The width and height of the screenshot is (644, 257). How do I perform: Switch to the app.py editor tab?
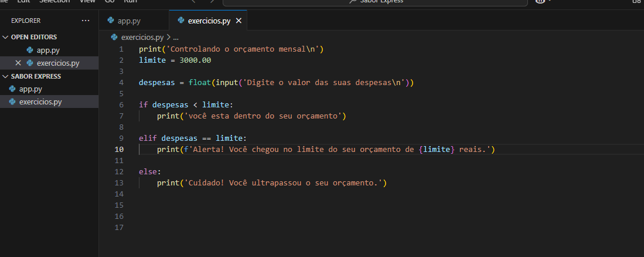pos(134,21)
